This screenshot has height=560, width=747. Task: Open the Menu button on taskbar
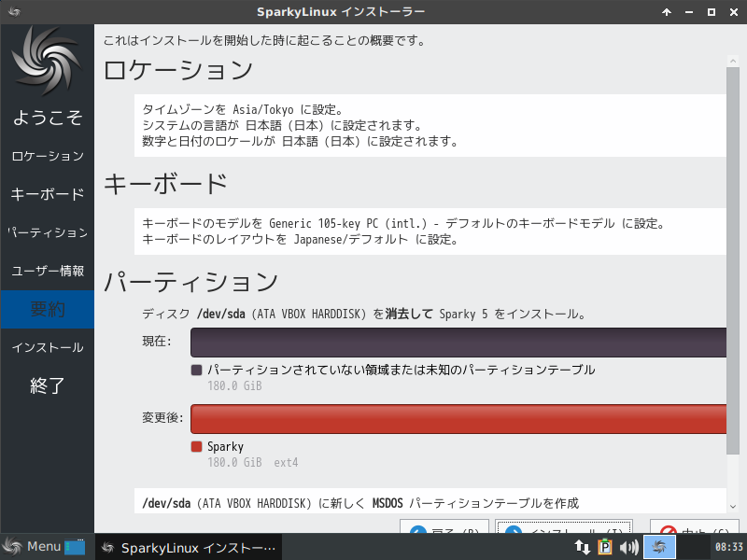point(33,547)
